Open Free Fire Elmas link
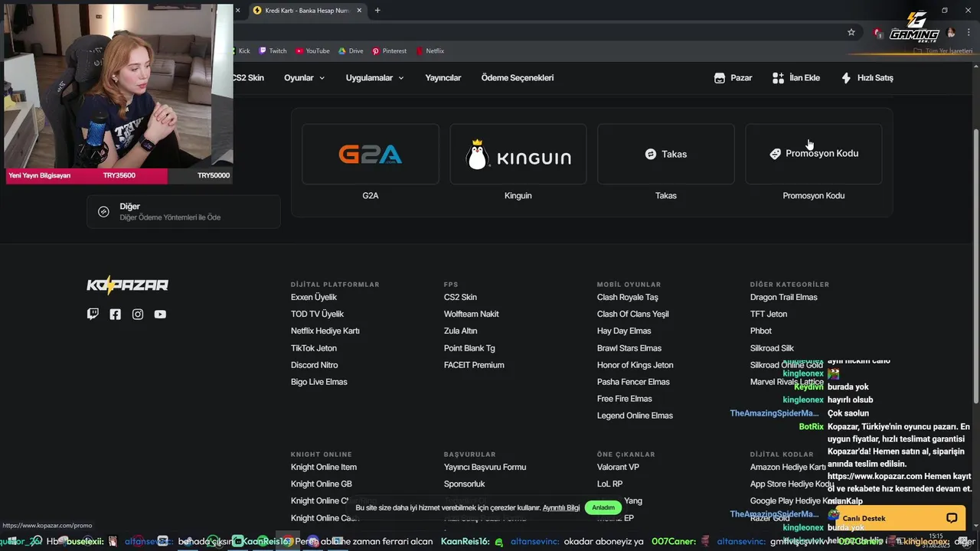The image size is (980, 551). (x=625, y=399)
